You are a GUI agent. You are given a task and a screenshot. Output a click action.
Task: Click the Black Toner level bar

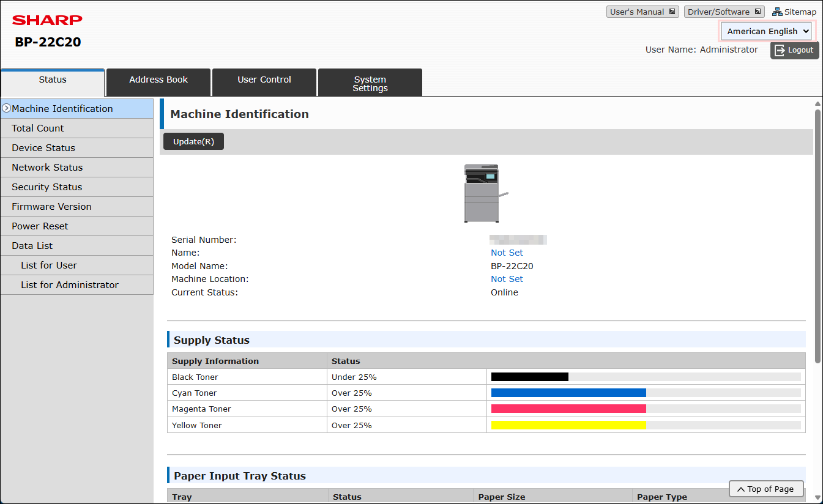point(646,377)
